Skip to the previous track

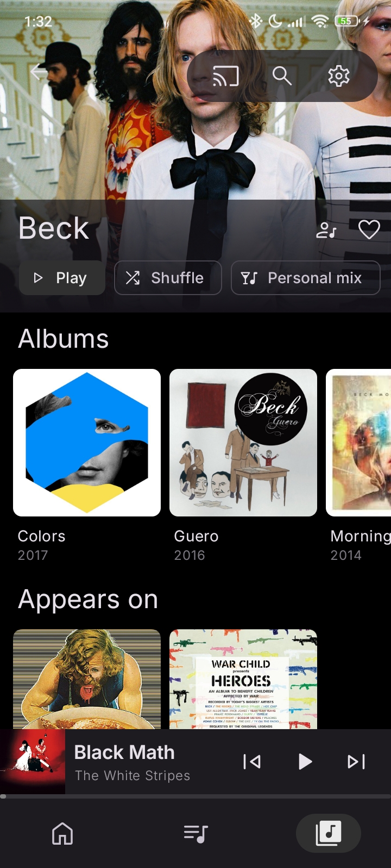coord(252,762)
